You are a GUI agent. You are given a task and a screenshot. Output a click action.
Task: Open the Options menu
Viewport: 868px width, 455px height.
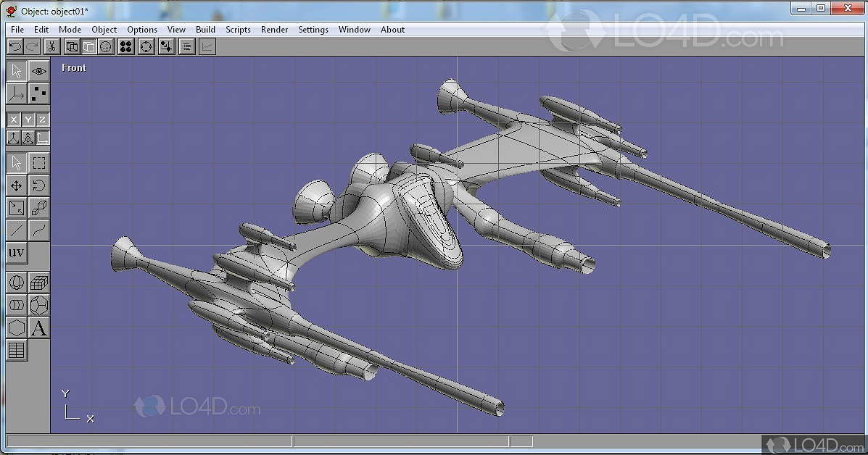[x=141, y=29]
